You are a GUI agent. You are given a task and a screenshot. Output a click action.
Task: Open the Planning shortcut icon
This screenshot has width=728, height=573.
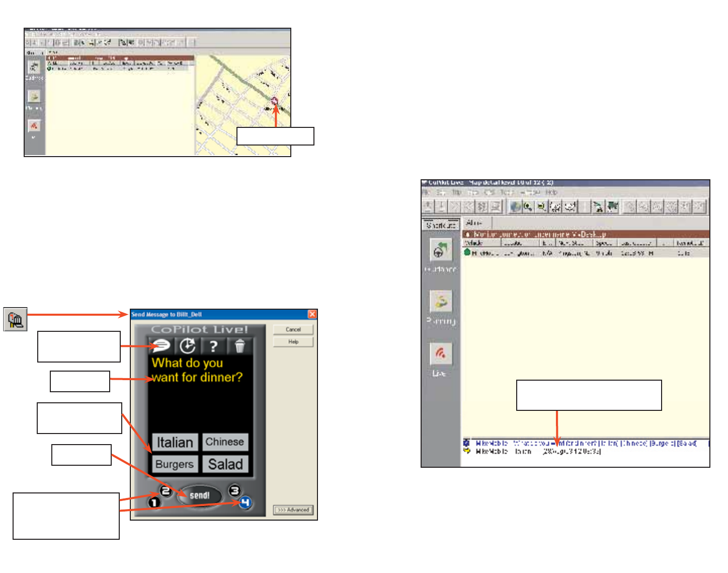pos(441,302)
